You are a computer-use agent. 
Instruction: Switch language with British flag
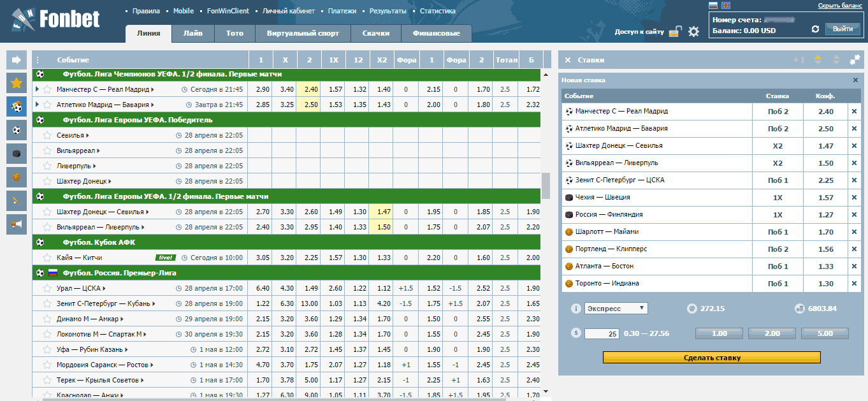pos(726,5)
